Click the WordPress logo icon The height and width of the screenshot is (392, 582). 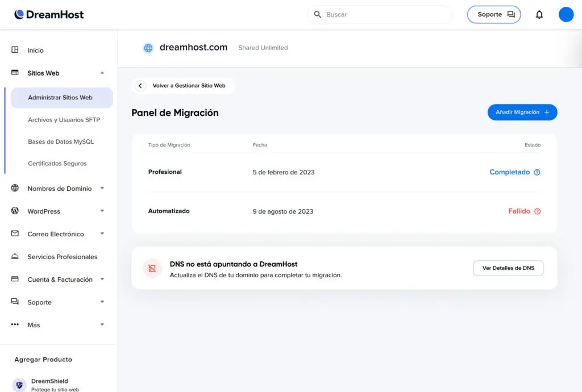coord(15,211)
